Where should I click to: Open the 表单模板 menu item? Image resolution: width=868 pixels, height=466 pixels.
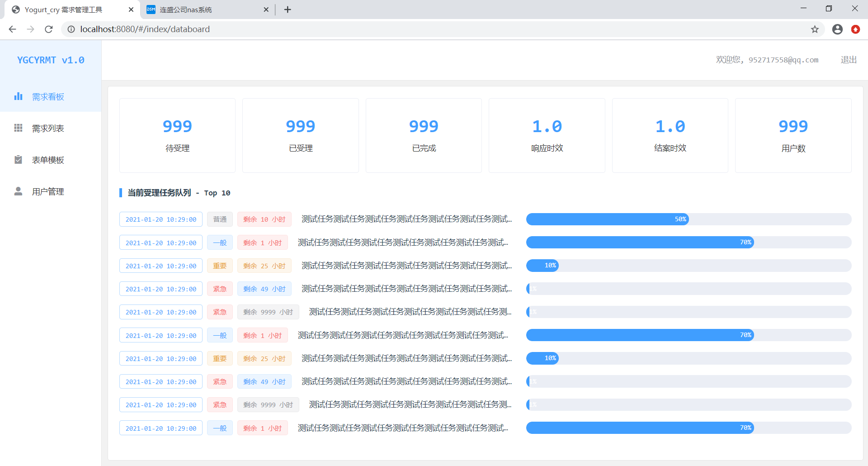(x=51, y=160)
